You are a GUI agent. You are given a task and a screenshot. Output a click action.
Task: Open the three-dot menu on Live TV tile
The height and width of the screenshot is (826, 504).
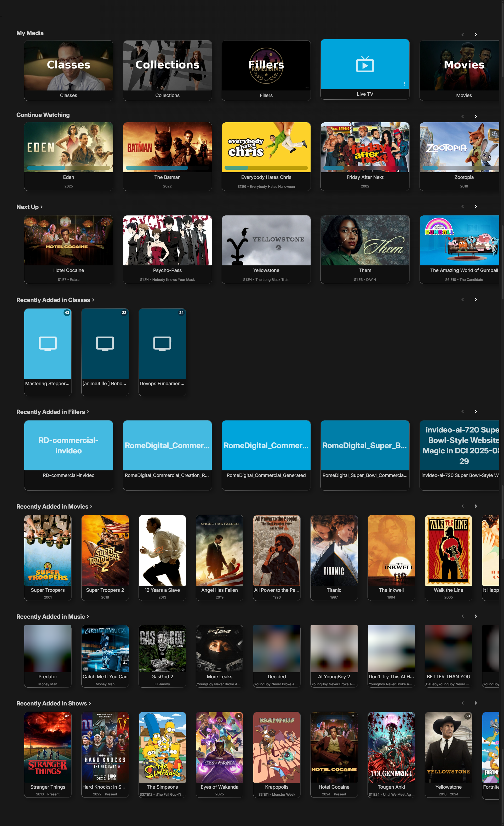point(404,84)
